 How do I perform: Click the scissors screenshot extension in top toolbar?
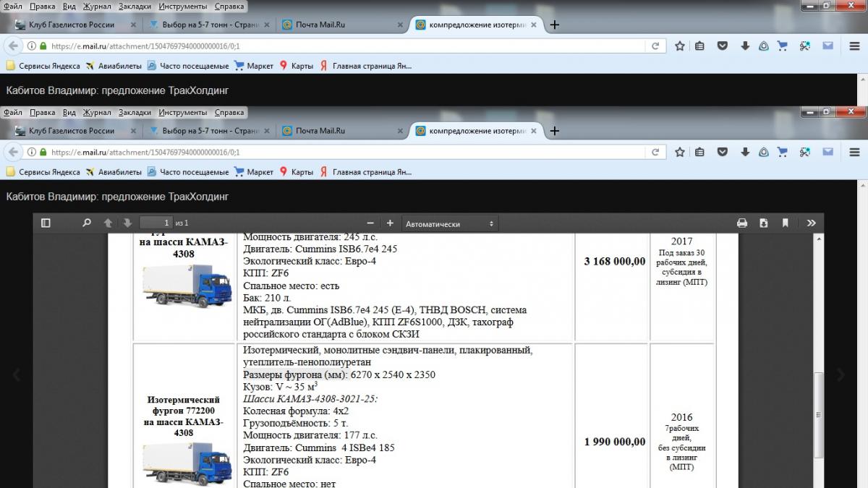(804, 46)
